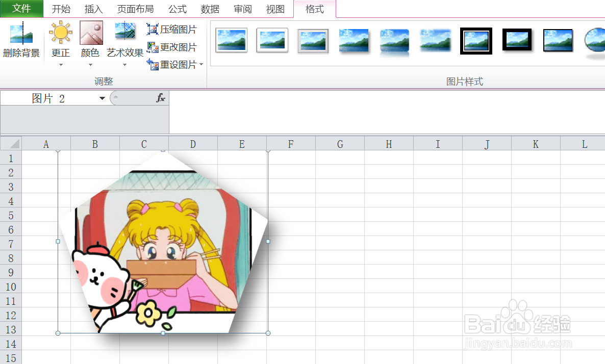The width and height of the screenshot is (605, 364).
Task: Switch to the Insert (插入) tab
Action: pyautogui.click(x=94, y=9)
